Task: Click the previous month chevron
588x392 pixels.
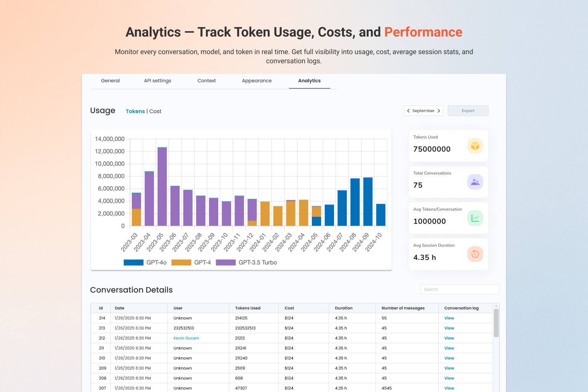Action: (x=409, y=110)
